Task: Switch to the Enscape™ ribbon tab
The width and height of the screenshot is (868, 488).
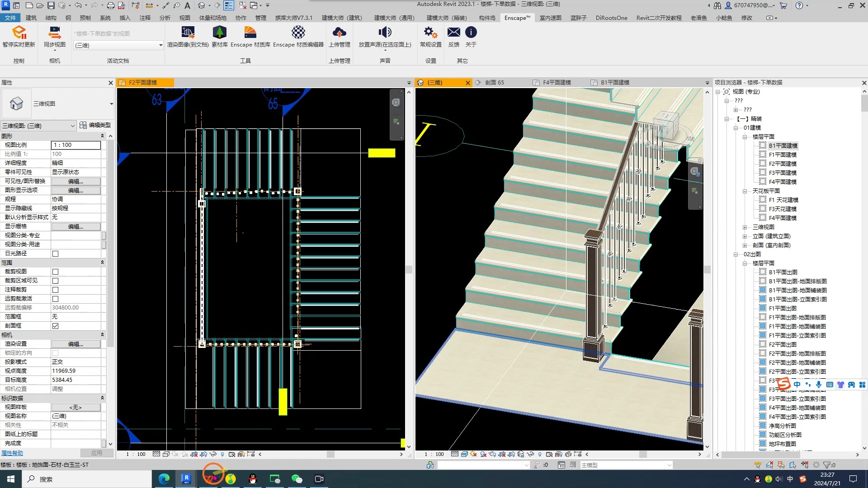Action: coord(517,18)
